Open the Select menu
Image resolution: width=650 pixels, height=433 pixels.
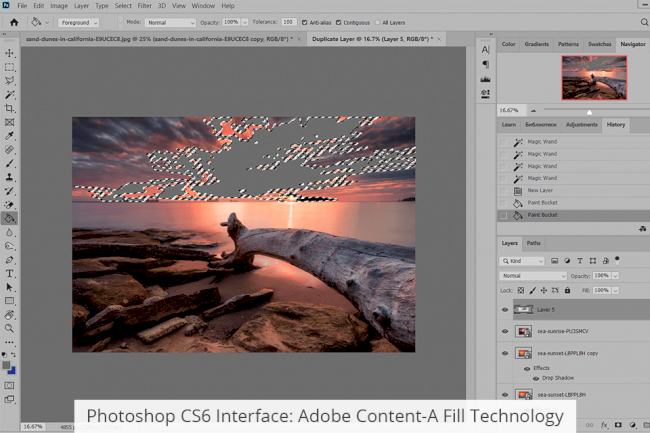[x=123, y=6]
